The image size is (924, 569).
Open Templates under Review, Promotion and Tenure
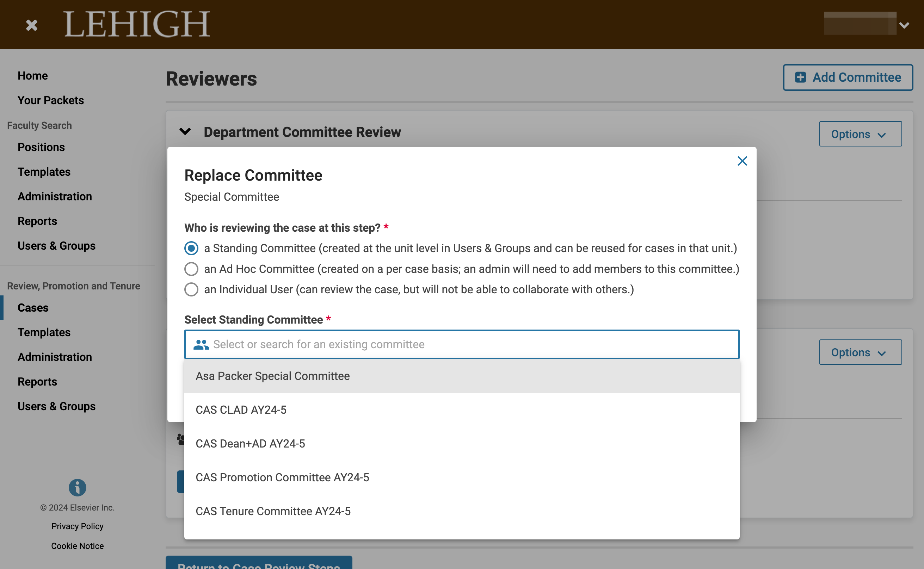(x=44, y=333)
